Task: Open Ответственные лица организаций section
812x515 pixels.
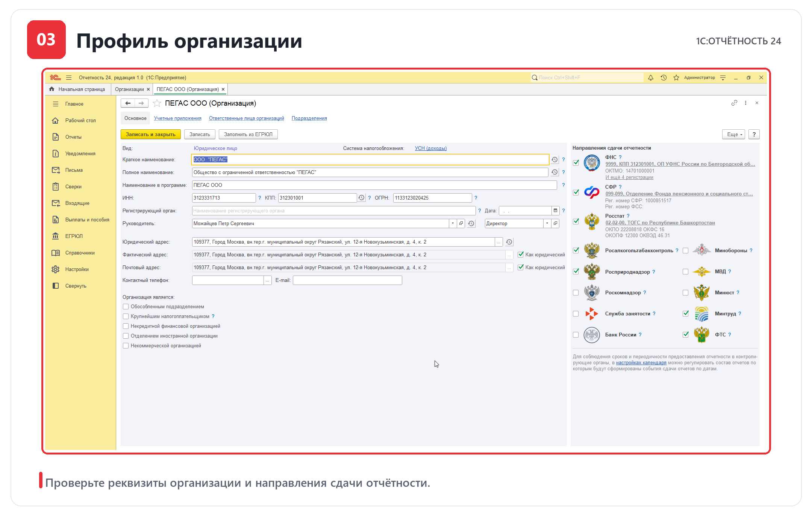Action: point(247,118)
